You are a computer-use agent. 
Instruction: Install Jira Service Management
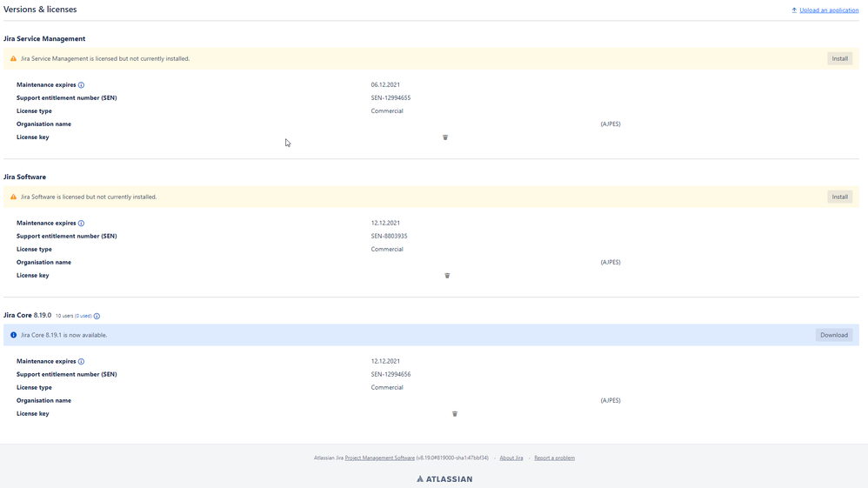pyautogui.click(x=840, y=58)
